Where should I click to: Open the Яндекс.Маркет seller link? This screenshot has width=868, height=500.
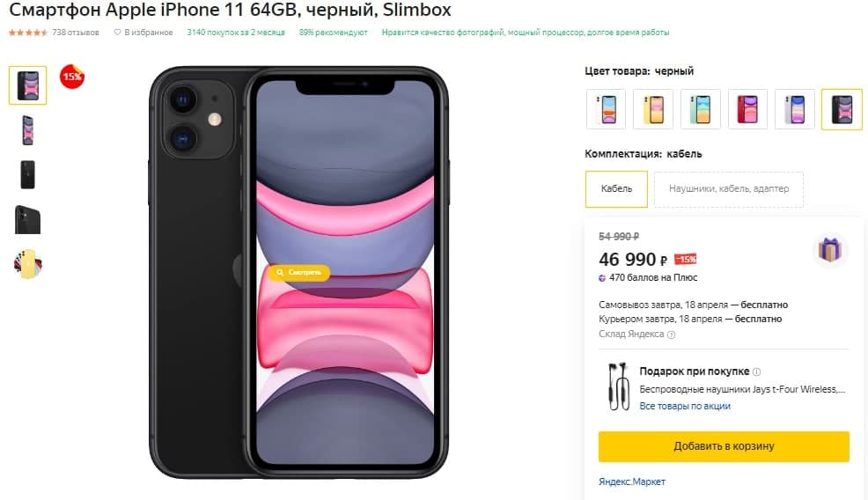coord(631,482)
